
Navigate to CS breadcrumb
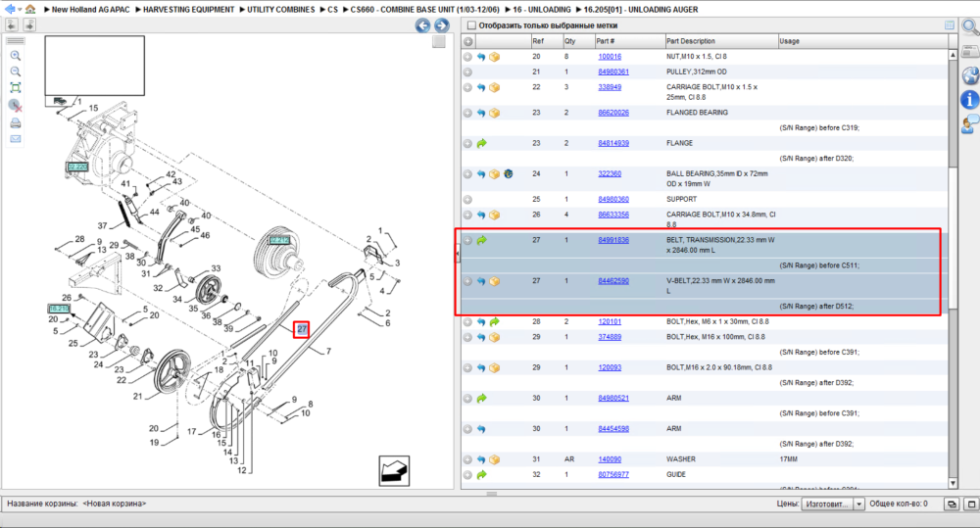[332, 10]
